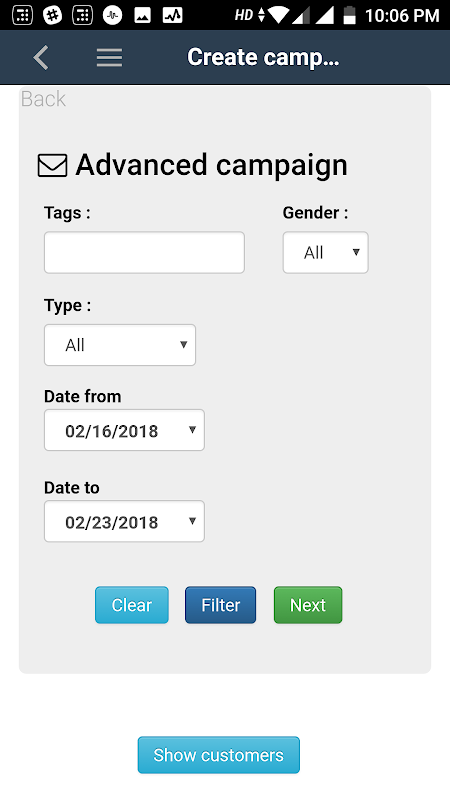The height and width of the screenshot is (800, 450).
Task: Click the Clear button
Action: pyautogui.click(x=132, y=605)
